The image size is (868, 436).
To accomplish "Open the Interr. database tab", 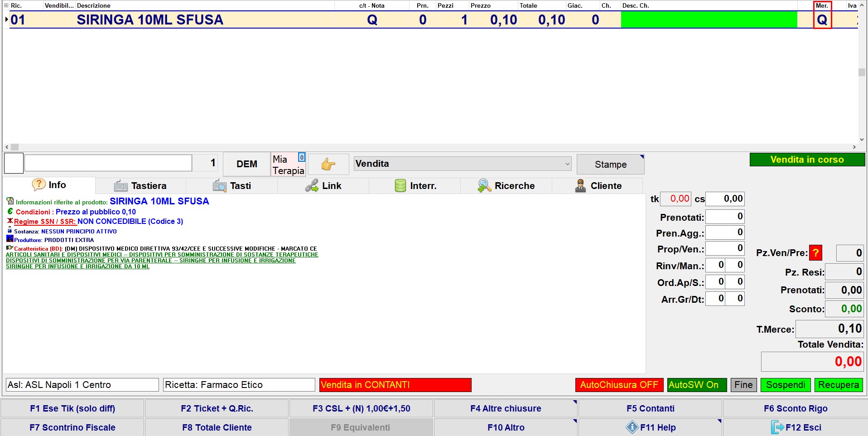I will point(415,186).
